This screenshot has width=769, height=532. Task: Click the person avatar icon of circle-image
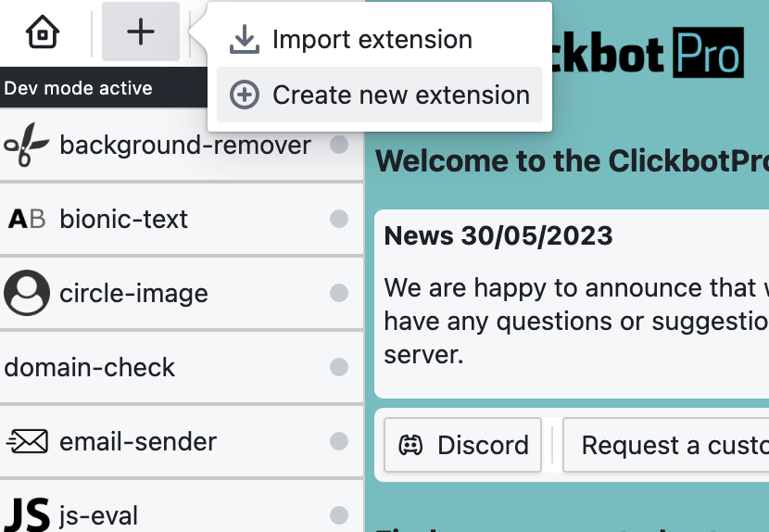(27, 293)
